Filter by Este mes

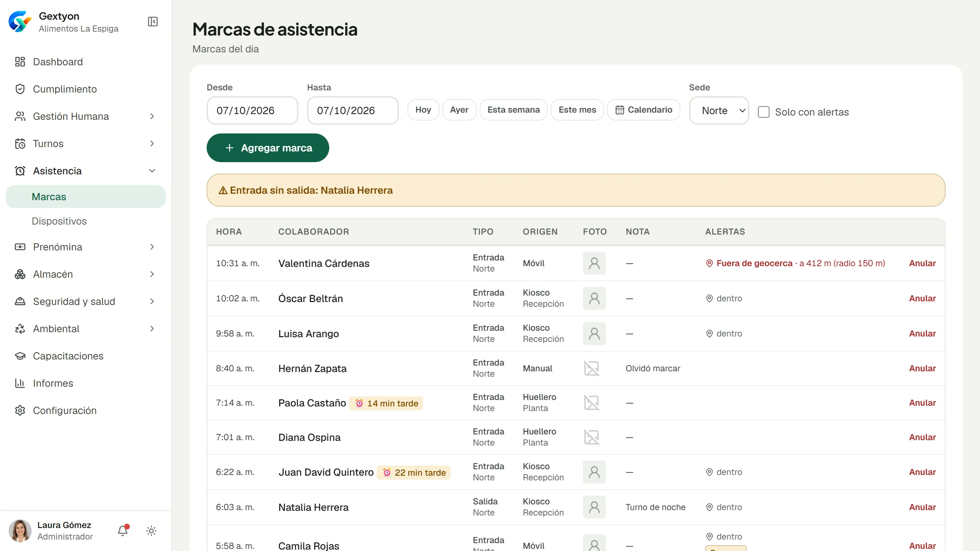click(x=577, y=110)
